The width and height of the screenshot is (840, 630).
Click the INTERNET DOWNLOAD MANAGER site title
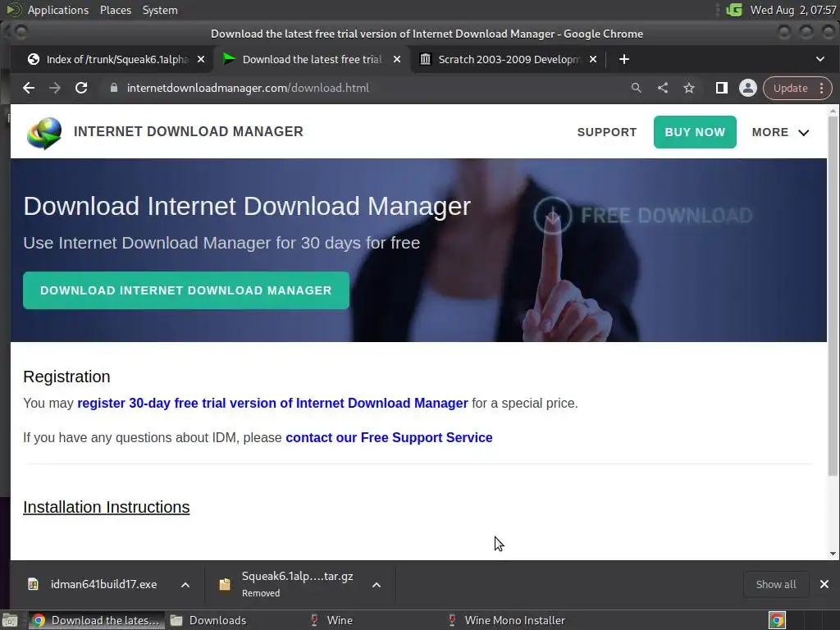click(189, 132)
